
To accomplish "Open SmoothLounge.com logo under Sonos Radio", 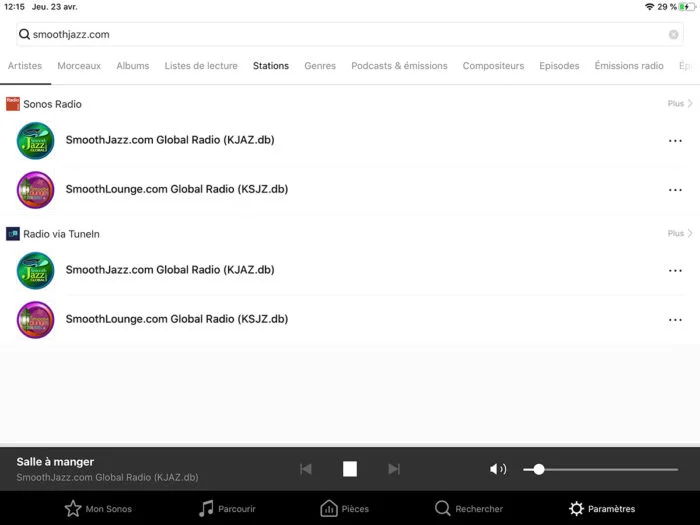I will tap(35, 190).
